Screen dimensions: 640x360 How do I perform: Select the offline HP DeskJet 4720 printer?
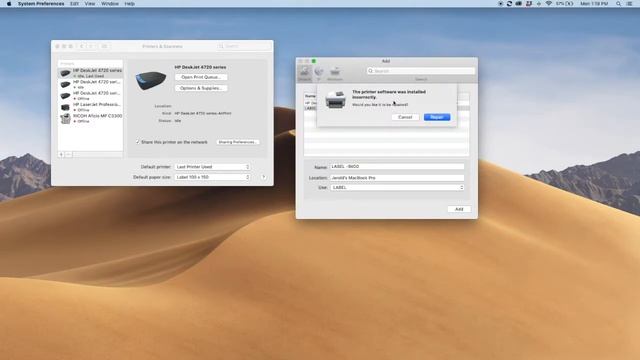click(x=90, y=96)
